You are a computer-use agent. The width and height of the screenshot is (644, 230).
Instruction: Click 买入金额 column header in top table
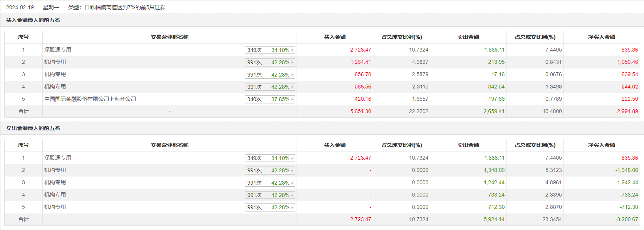pos(335,37)
